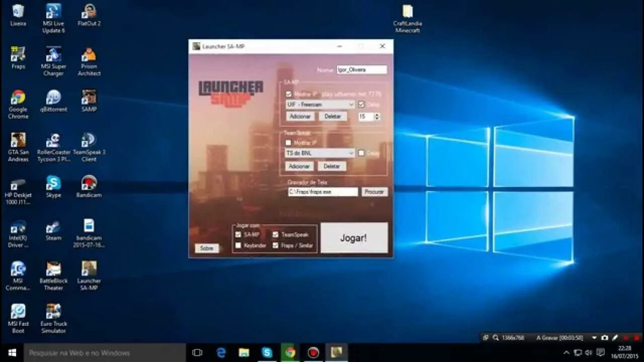Enable TeamSpeak Mostrar IP checkbox
Screen dimensions: 644x362
point(288,143)
